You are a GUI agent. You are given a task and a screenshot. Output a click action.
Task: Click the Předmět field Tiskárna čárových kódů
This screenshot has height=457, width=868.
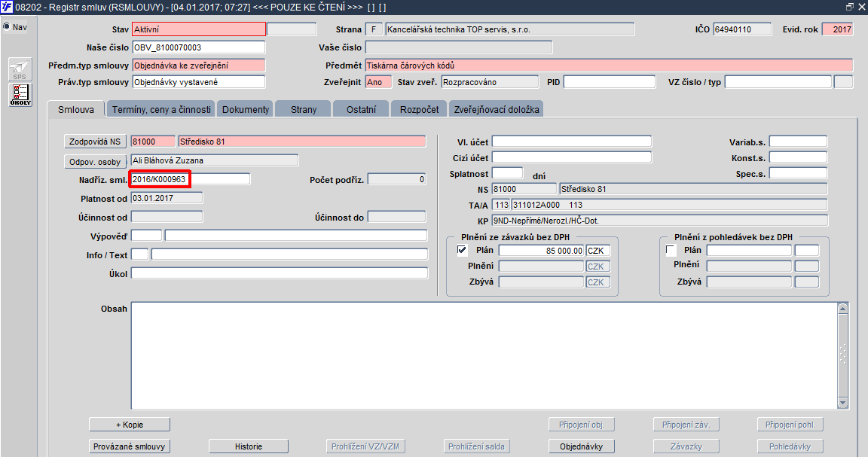[609, 66]
